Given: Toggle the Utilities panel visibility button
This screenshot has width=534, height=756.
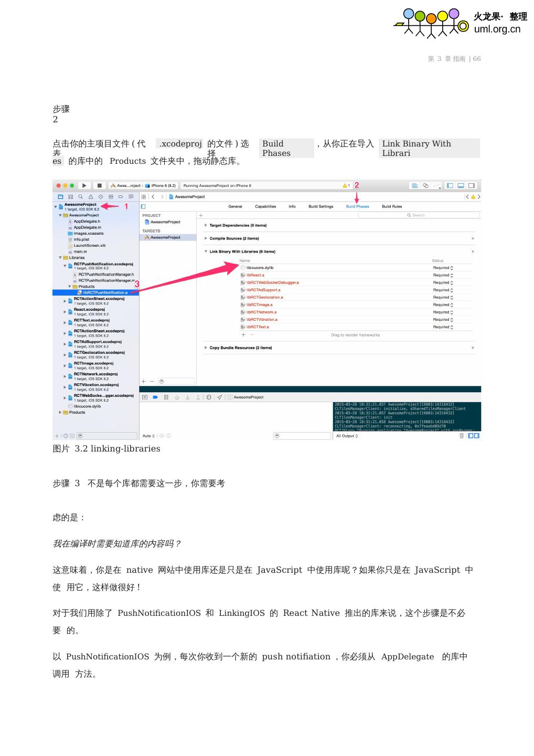Looking at the screenshot, I should 472,185.
